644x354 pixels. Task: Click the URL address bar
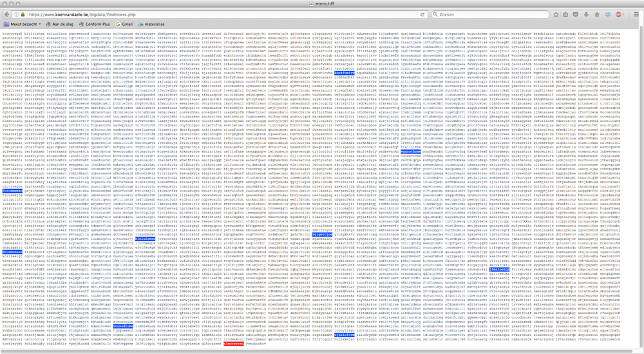(x=222, y=14)
